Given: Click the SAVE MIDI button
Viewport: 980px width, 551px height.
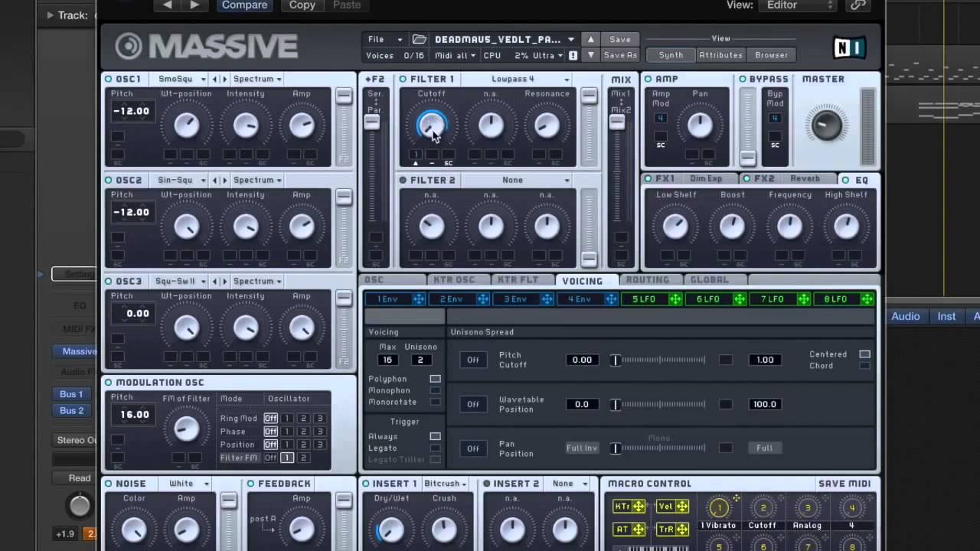Looking at the screenshot, I should (x=844, y=484).
